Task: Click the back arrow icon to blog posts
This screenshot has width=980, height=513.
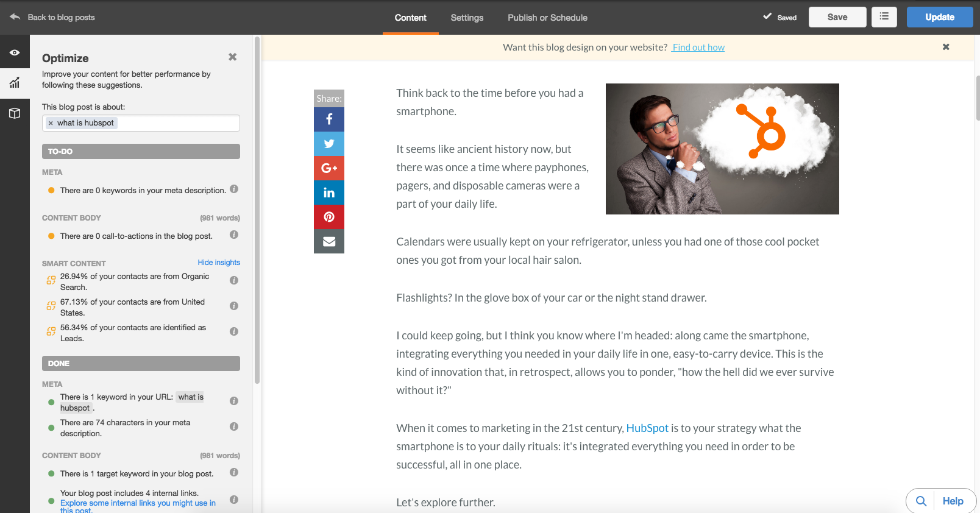Action: pos(15,17)
